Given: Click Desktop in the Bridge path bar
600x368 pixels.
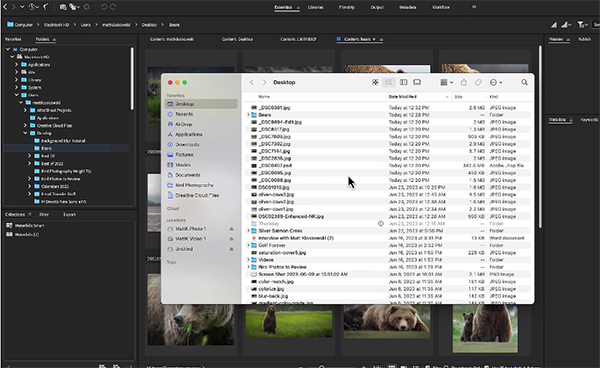Looking at the screenshot, I should tap(149, 25).
